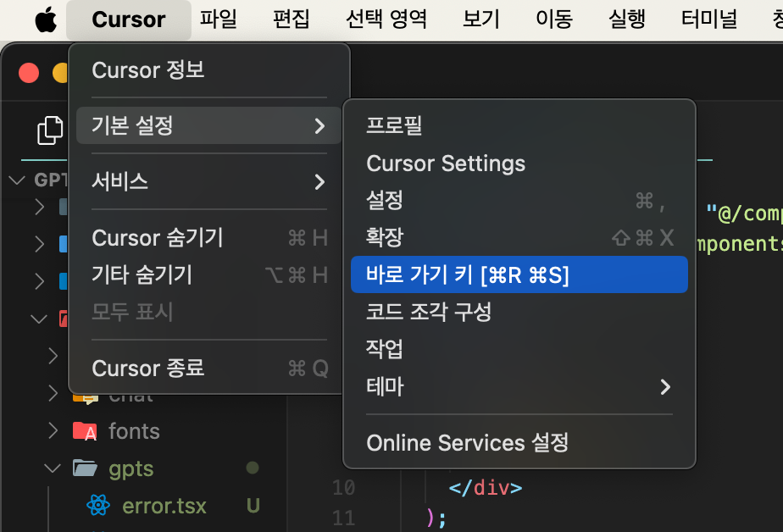Expand the 테마 submenu
This screenshot has width=783, height=532.
[519, 386]
